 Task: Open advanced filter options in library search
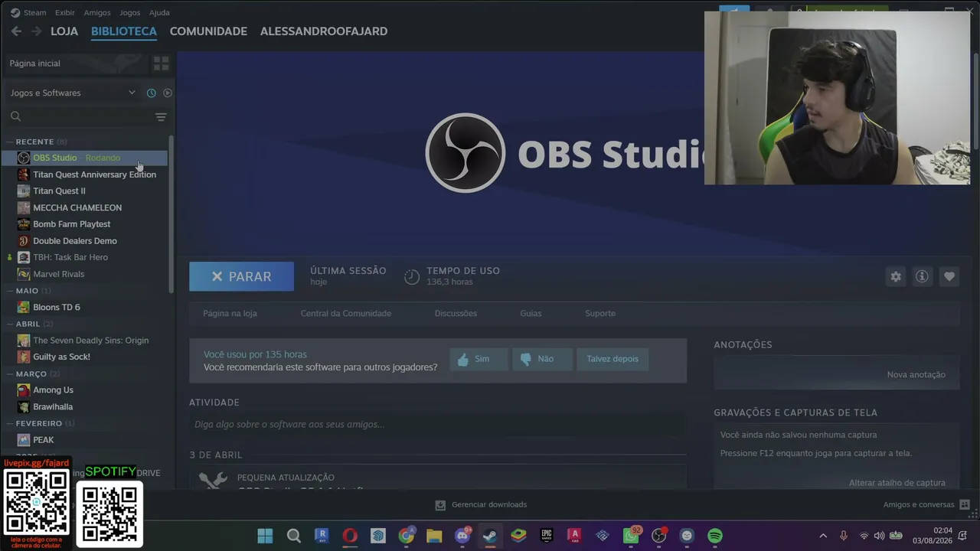161,117
